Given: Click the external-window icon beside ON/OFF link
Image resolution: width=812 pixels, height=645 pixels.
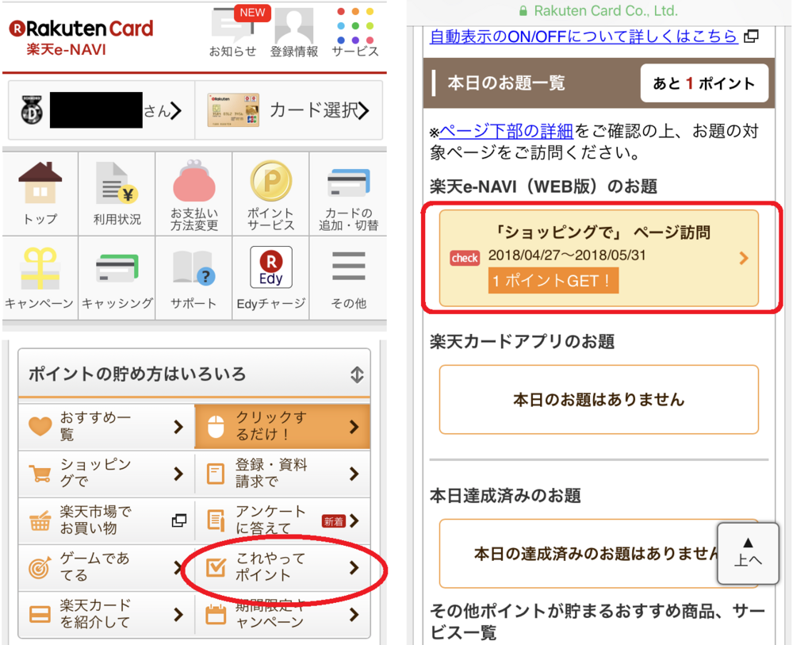Looking at the screenshot, I should [x=751, y=36].
